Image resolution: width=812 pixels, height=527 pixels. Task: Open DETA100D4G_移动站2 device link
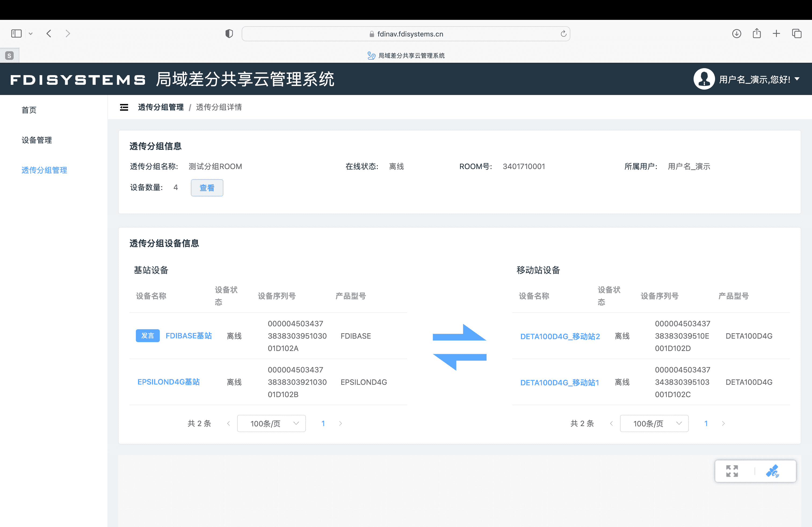tap(560, 336)
